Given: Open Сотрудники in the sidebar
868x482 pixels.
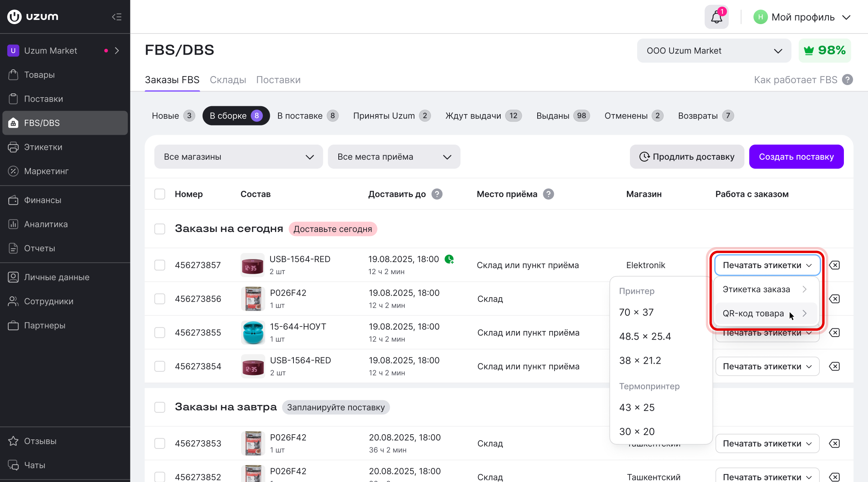Looking at the screenshot, I should point(65,301).
